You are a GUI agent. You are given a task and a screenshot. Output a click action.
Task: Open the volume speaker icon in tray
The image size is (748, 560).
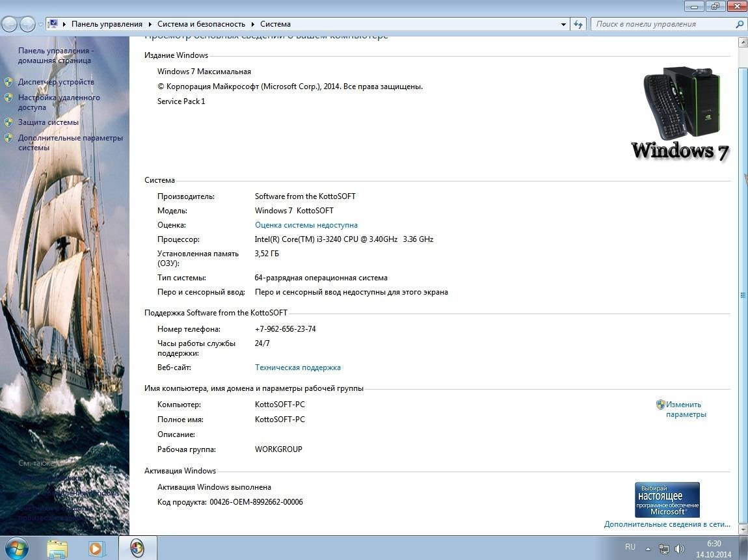[679, 549]
